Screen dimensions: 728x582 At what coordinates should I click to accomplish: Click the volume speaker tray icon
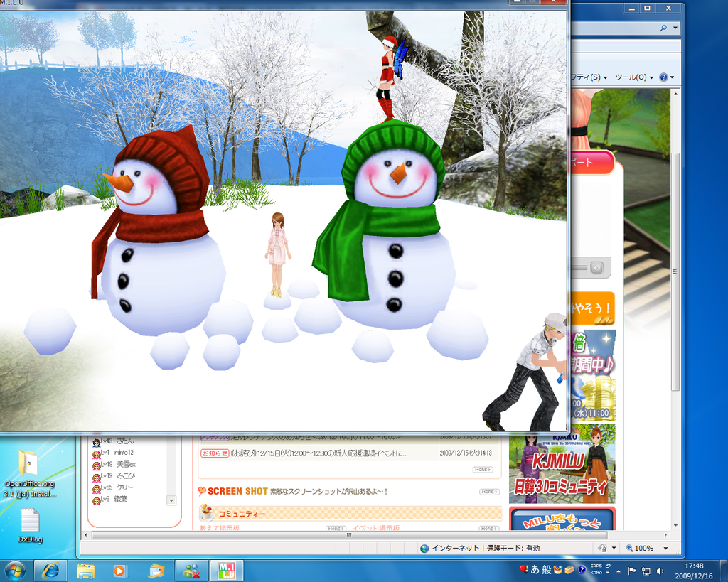(x=660, y=571)
